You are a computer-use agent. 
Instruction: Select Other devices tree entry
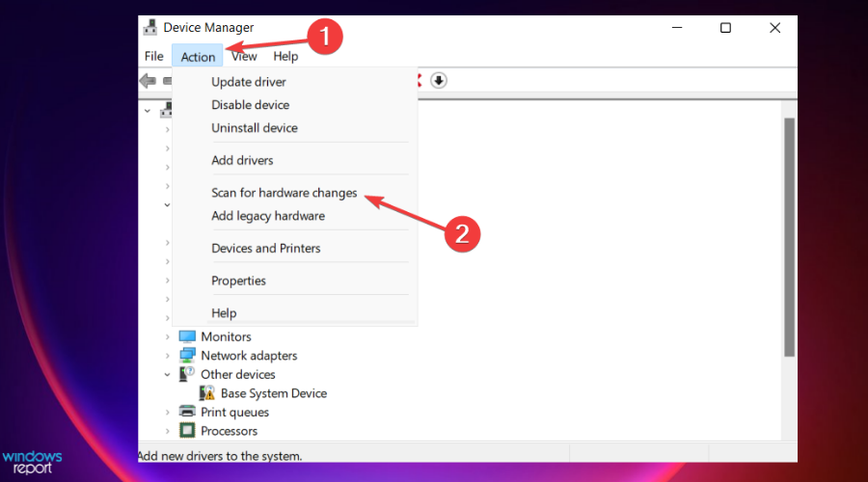[x=237, y=374]
